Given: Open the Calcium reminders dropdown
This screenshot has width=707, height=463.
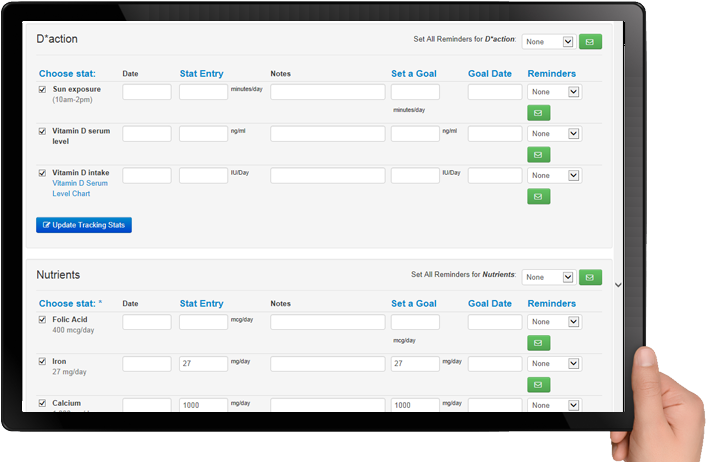Looking at the screenshot, I should [x=554, y=405].
